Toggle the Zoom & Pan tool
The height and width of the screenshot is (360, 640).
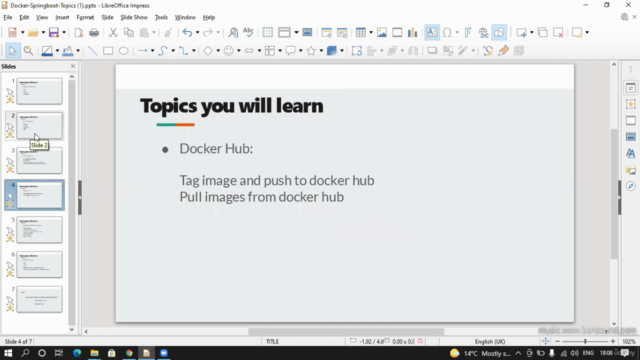coord(28,51)
